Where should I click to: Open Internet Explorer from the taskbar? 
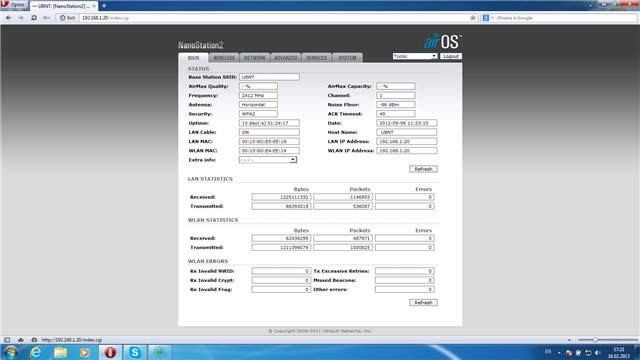coord(36,352)
